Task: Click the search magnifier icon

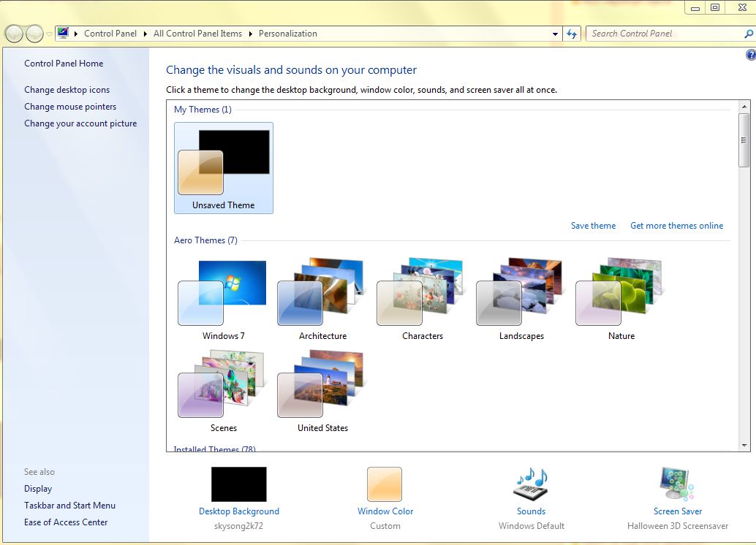Action: (748, 34)
